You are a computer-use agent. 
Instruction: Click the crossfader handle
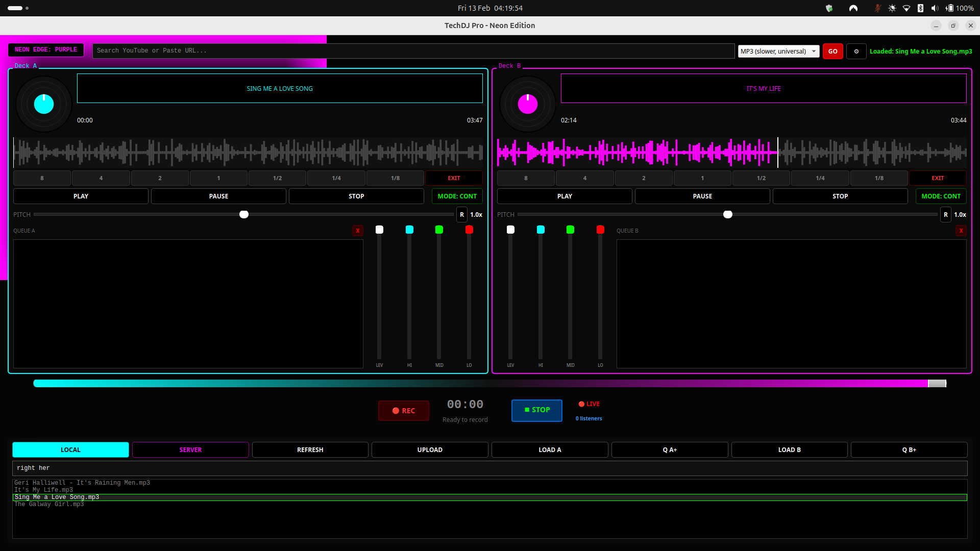click(x=937, y=384)
